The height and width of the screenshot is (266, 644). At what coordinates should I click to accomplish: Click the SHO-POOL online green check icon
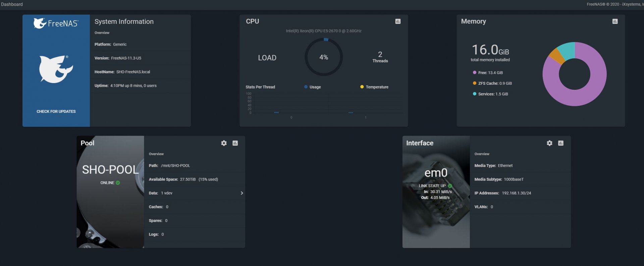pos(118,183)
